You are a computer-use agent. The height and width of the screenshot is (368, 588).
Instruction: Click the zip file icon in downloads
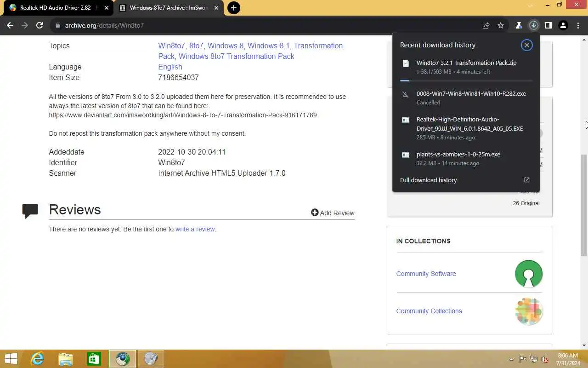(x=406, y=63)
